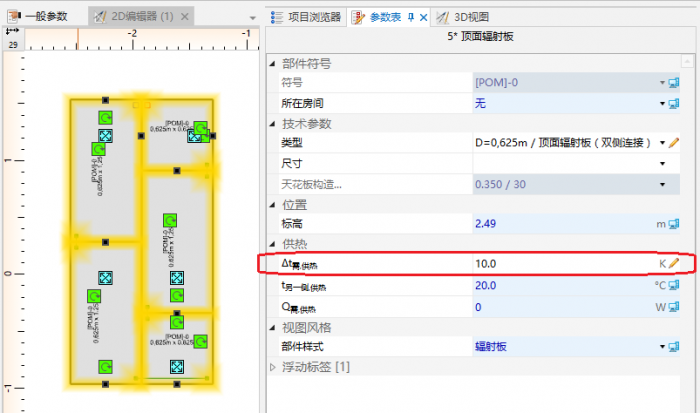Close the 参数表 tab
Screen dimensions: 700x413
[x=424, y=17]
